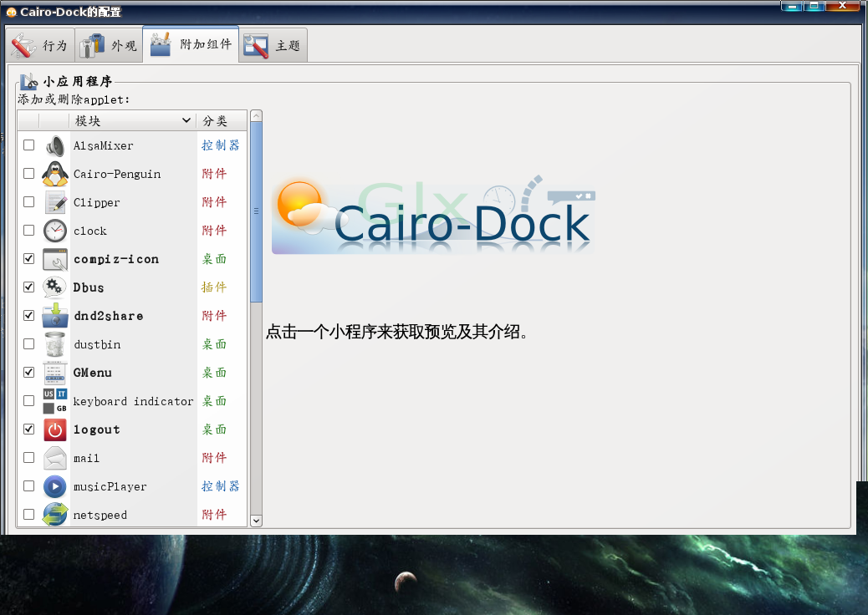Sort by the 分类 column header
Screen dimensions: 868x615
point(222,120)
